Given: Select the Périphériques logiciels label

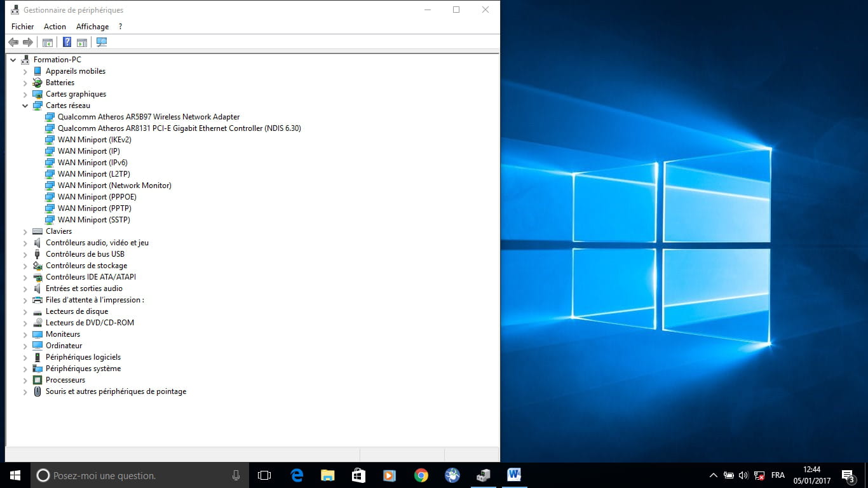Looking at the screenshot, I should pos(83,357).
